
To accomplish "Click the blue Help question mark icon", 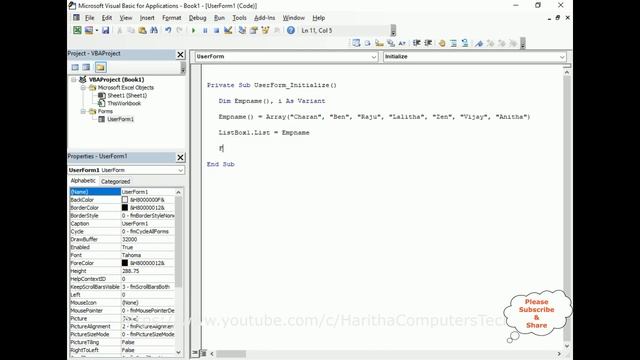I will click(291, 30).
